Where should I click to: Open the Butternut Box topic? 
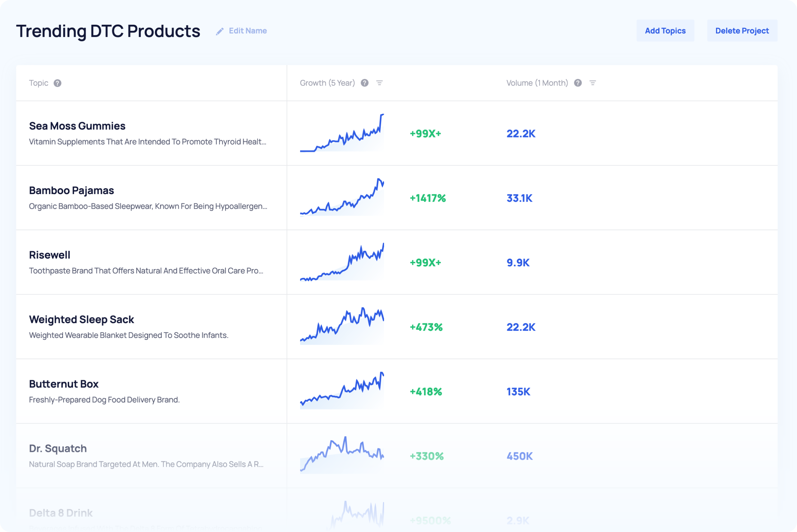click(x=64, y=384)
